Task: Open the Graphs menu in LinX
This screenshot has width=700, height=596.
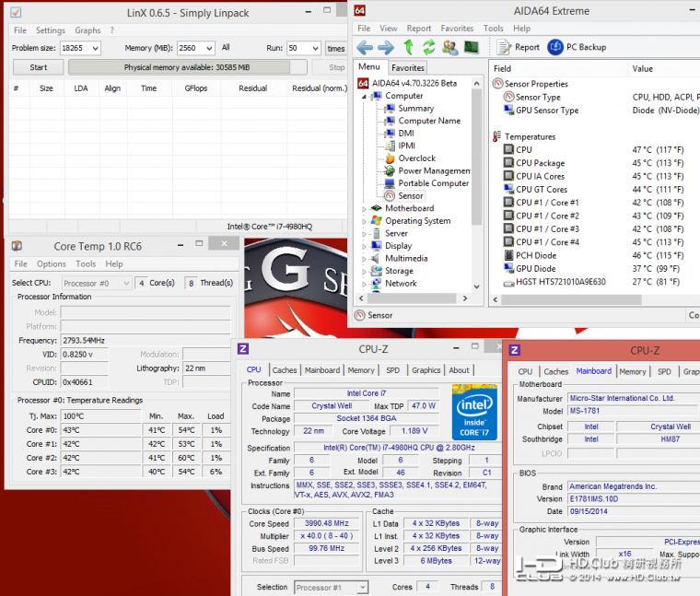Action: click(x=87, y=30)
